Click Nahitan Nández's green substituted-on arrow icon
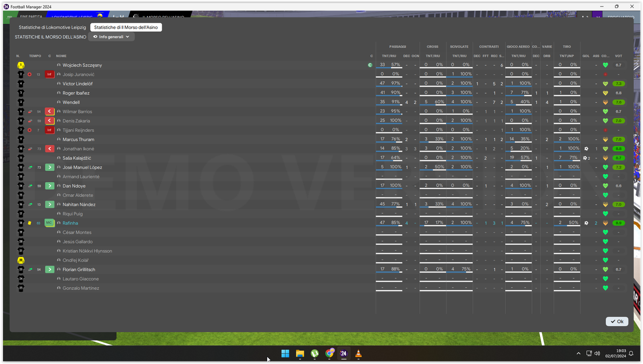 click(x=50, y=204)
